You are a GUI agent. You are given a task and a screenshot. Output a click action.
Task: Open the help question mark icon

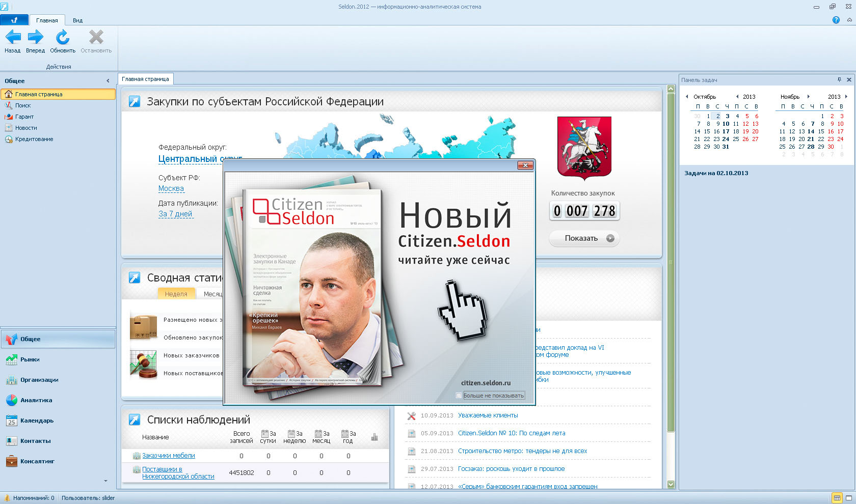pos(836,20)
